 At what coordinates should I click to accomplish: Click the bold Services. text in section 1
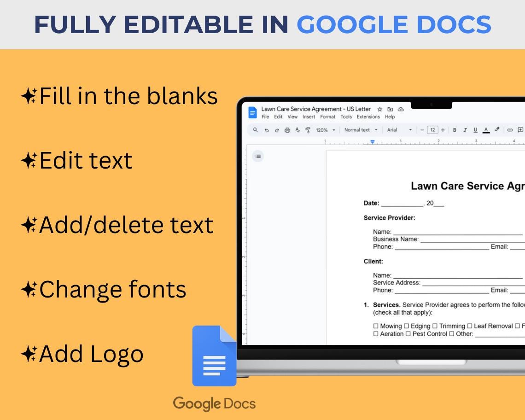point(386,305)
